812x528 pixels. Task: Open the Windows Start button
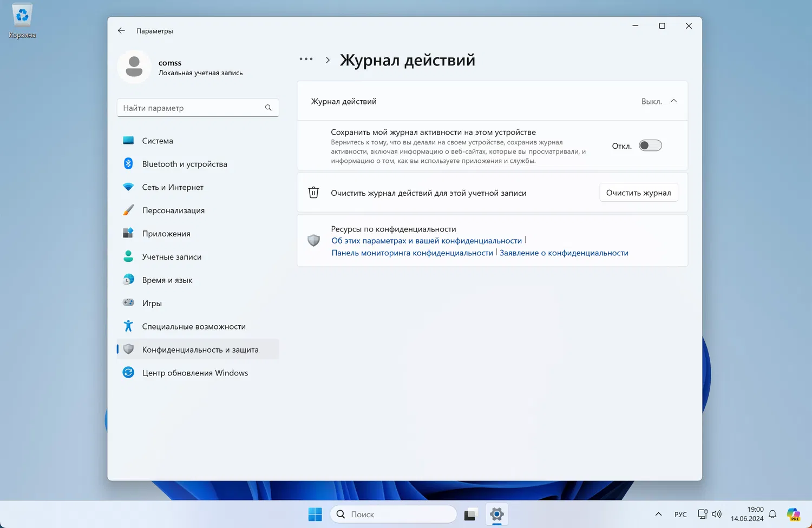(x=315, y=514)
